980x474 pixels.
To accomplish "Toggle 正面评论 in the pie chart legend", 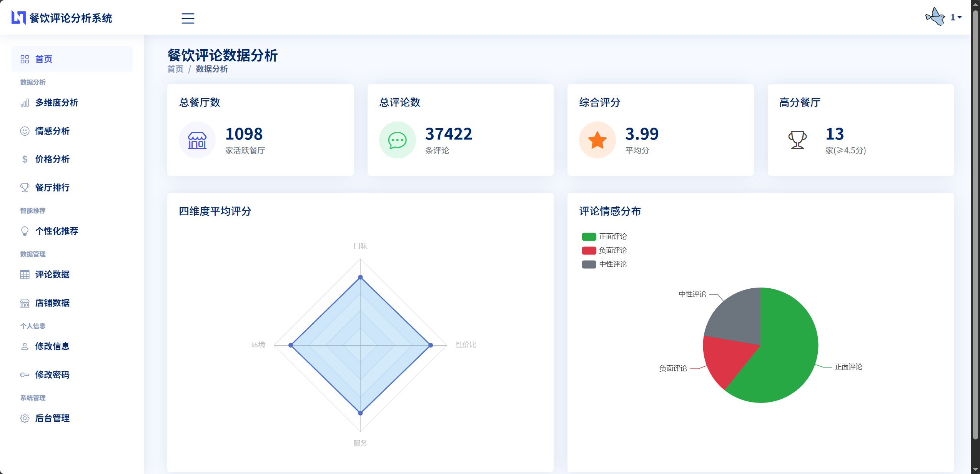I will pos(613,236).
